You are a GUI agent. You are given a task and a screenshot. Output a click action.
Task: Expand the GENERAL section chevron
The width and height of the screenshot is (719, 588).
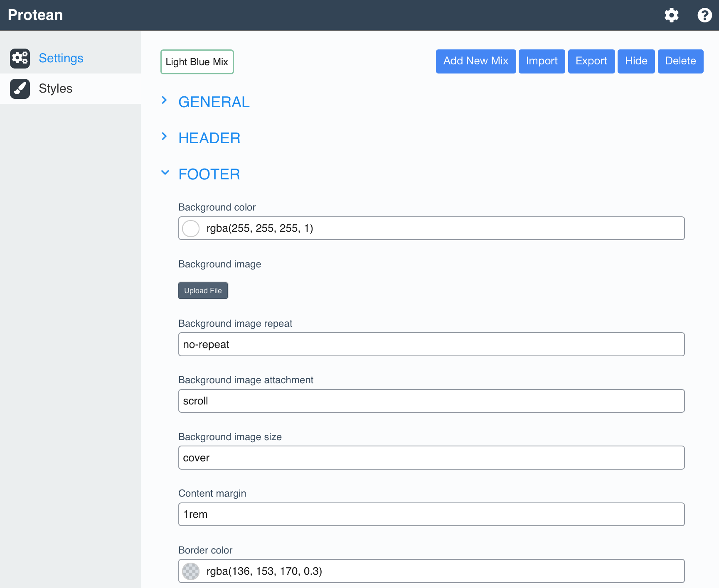pyautogui.click(x=165, y=100)
